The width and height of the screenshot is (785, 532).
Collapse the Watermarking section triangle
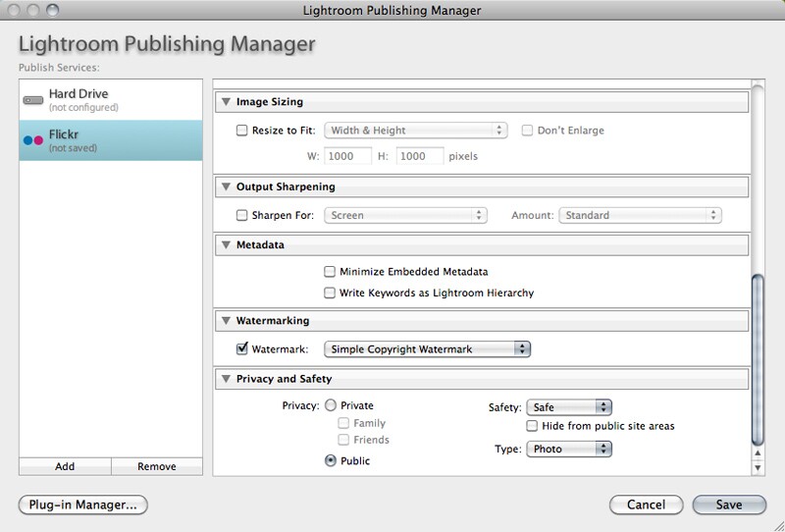click(227, 321)
